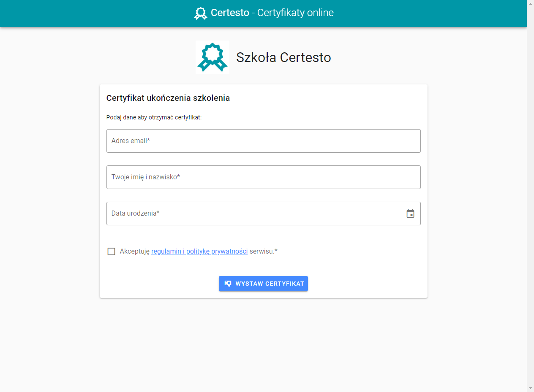Viewport: 534px width, 392px height.
Task: Click the vertical scrollbar track
Action: click(530, 194)
